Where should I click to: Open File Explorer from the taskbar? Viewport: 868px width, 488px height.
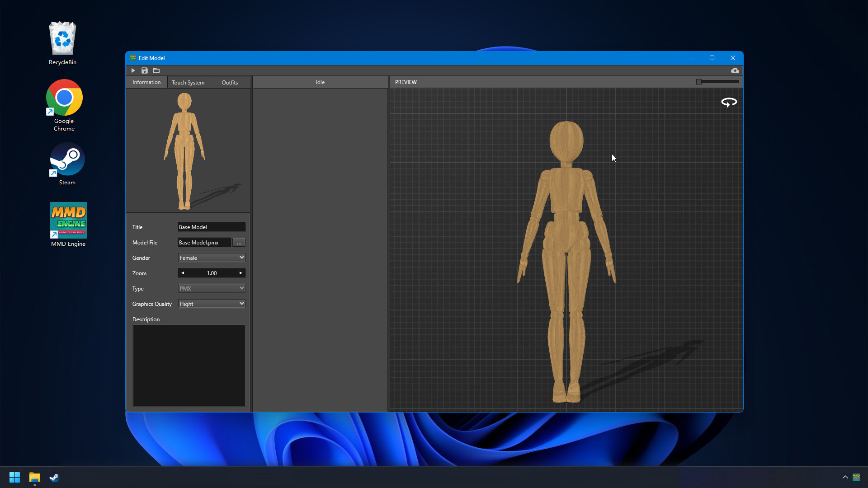pyautogui.click(x=34, y=477)
